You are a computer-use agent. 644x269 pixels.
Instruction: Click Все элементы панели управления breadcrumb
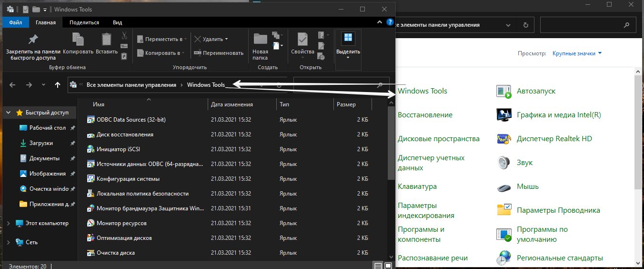(131, 85)
